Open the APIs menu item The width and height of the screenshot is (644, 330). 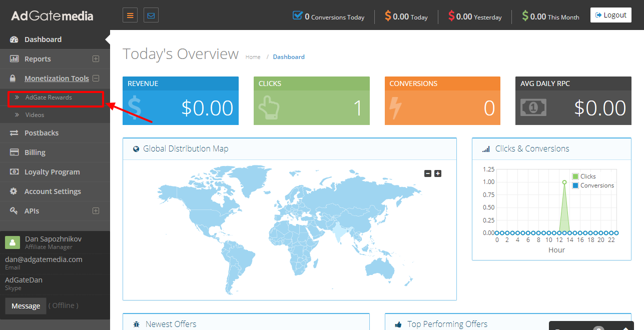pyautogui.click(x=55, y=211)
